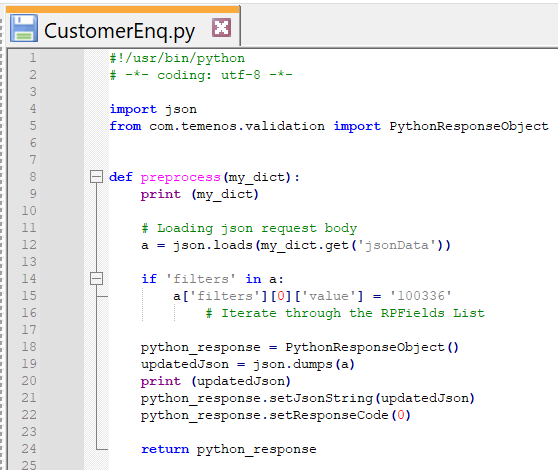Click line number 1 in the margin
This screenshot has width=558, height=470.
tap(33, 58)
